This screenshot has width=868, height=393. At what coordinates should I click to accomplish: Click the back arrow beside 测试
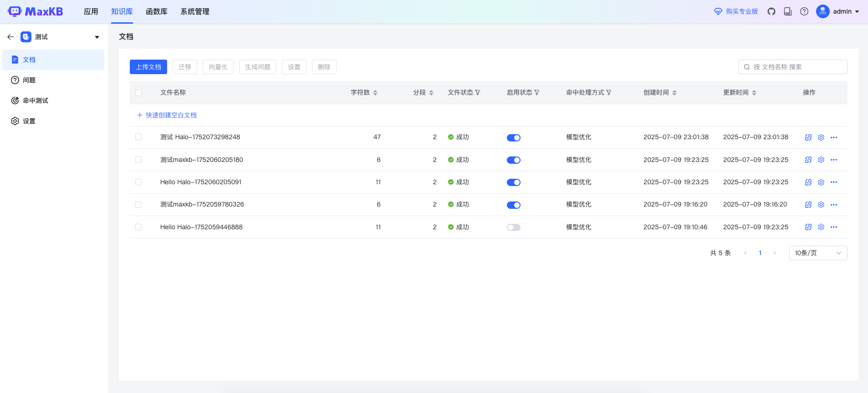pyautogui.click(x=10, y=37)
